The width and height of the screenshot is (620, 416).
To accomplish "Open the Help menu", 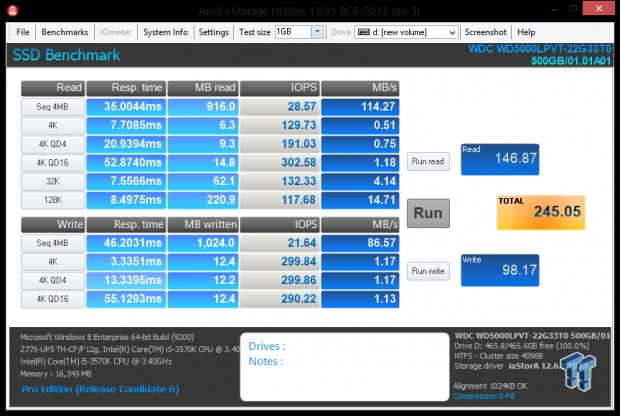I will tap(526, 32).
